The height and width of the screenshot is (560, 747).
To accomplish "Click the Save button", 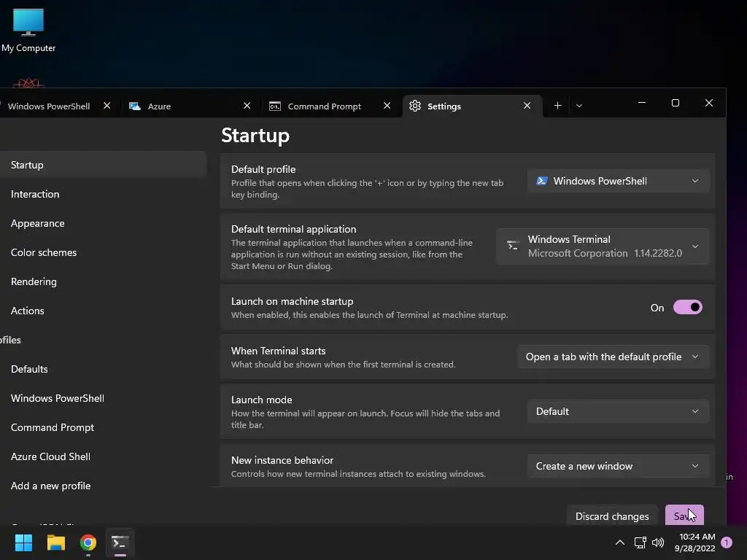I will point(684,516).
